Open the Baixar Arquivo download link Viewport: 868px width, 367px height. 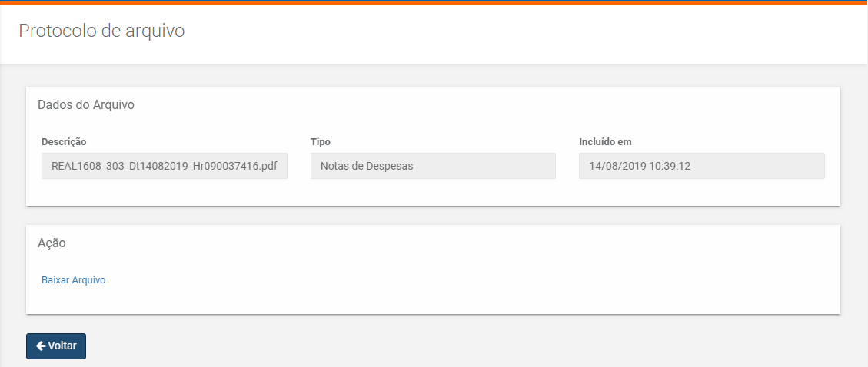[x=74, y=280]
